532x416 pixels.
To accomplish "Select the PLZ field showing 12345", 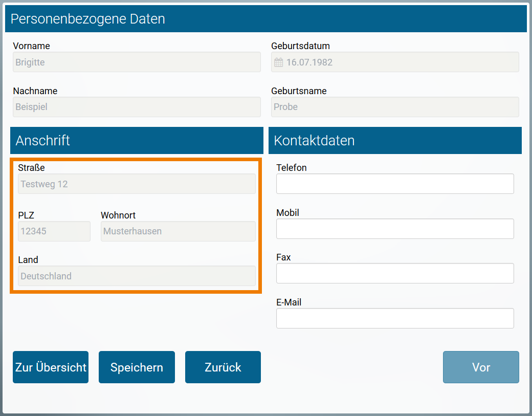I will click(x=54, y=231).
